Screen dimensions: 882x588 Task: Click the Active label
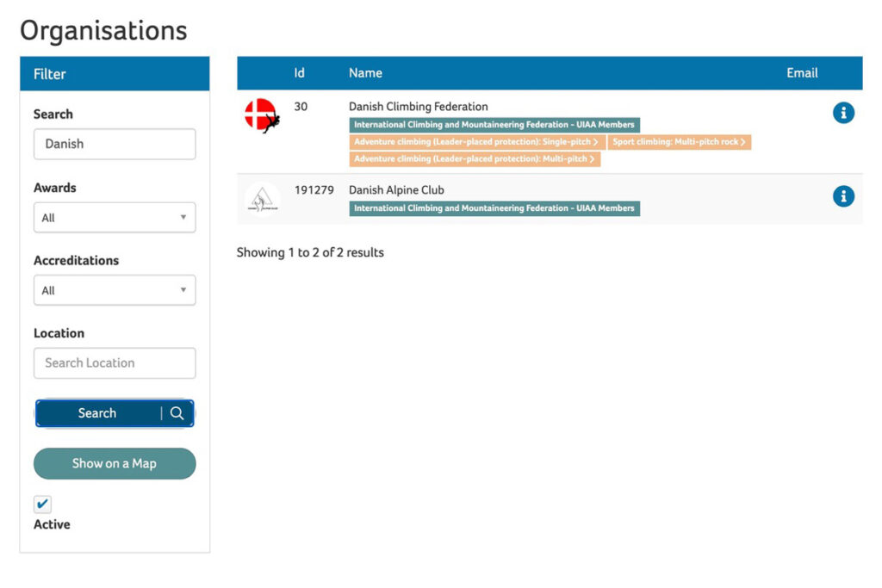(52, 524)
